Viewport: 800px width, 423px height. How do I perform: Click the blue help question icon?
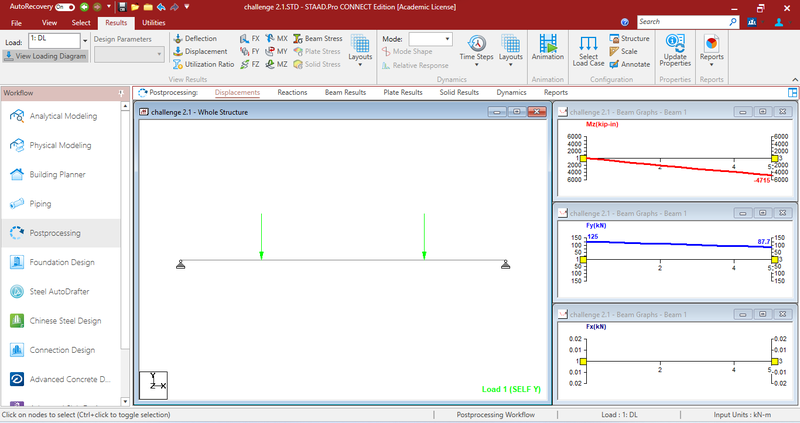(x=624, y=22)
